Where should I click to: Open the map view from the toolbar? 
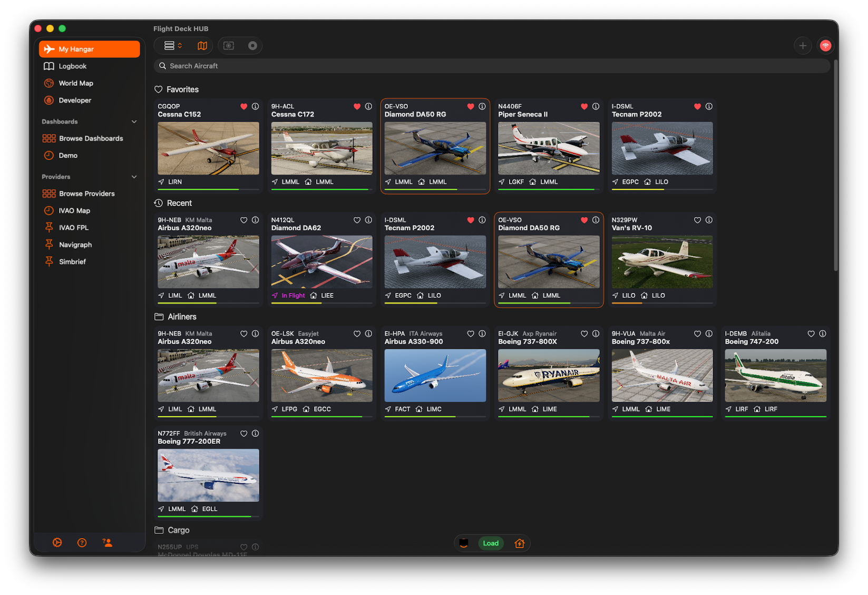click(202, 46)
